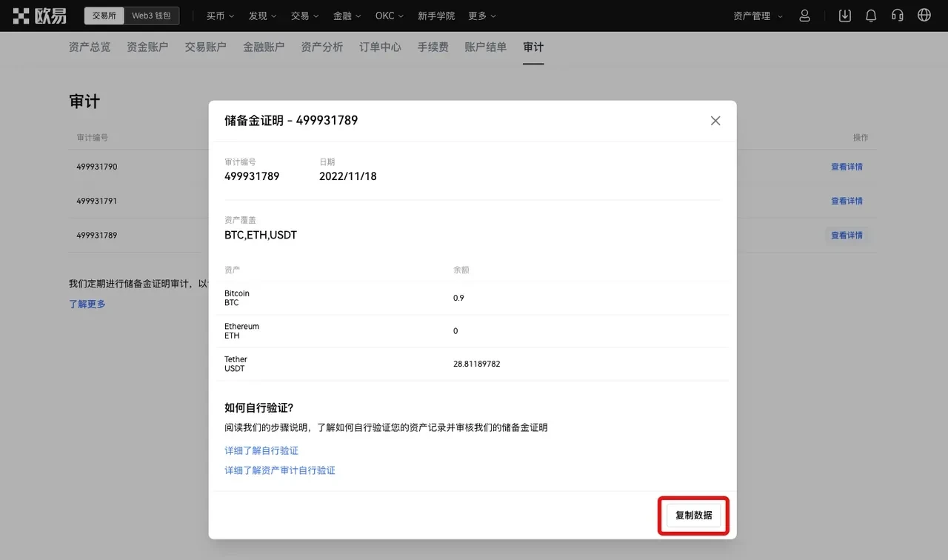
Task: Click the 了解更多 link
Action: coord(87,304)
